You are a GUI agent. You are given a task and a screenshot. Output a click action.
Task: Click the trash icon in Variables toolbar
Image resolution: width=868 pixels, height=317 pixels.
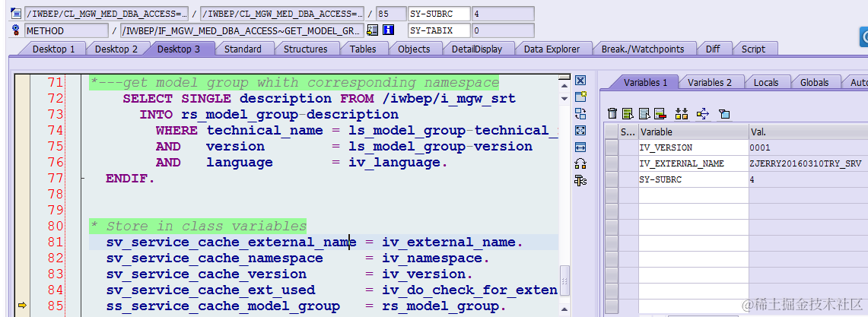click(x=612, y=114)
